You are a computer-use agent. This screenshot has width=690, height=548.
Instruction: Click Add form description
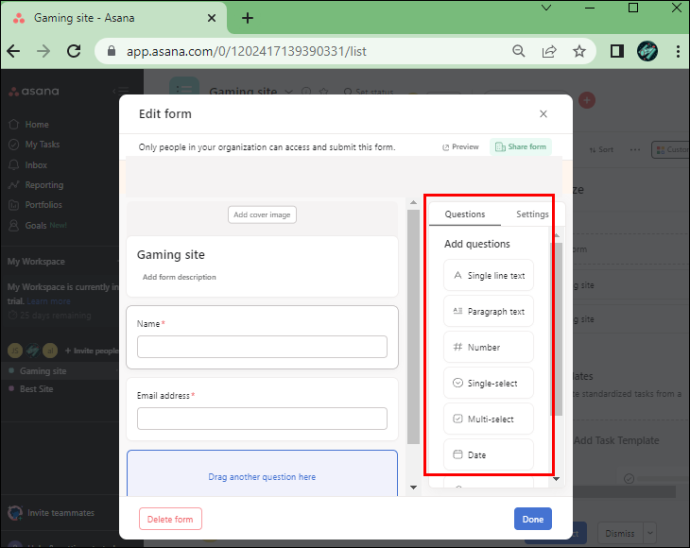(x=179, y=277)
